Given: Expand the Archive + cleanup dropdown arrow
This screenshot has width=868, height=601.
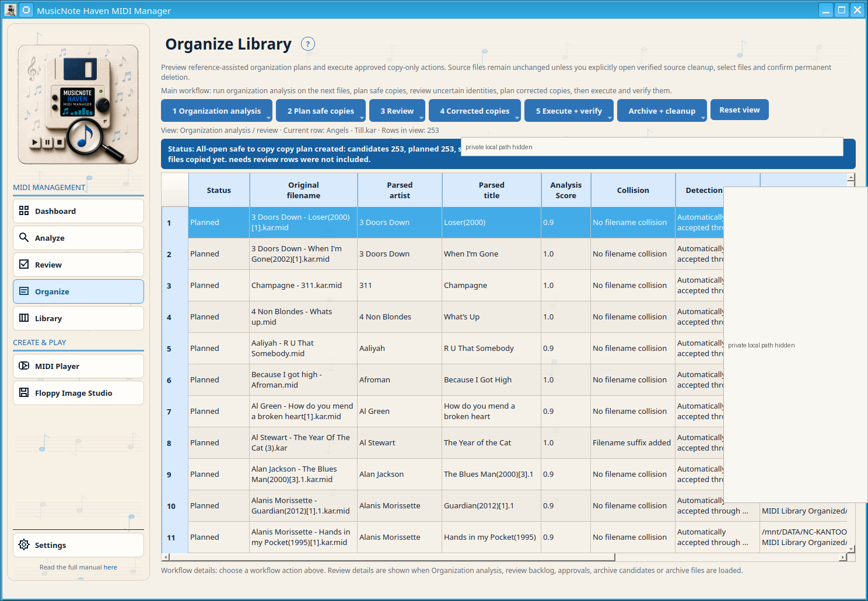Looking at the screenshot, I should coord(703,118).
